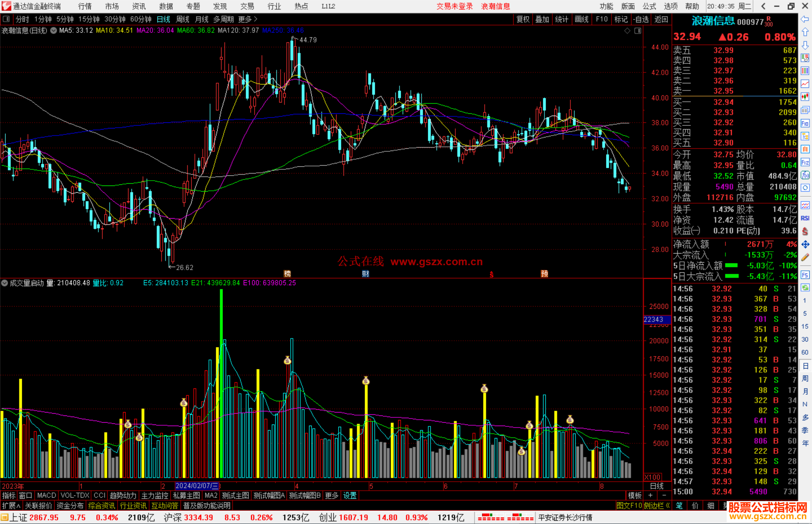The width and height of the screenshot is (812, 524).
Task: Click the 复权 button above chart
Action: (523, 19)
